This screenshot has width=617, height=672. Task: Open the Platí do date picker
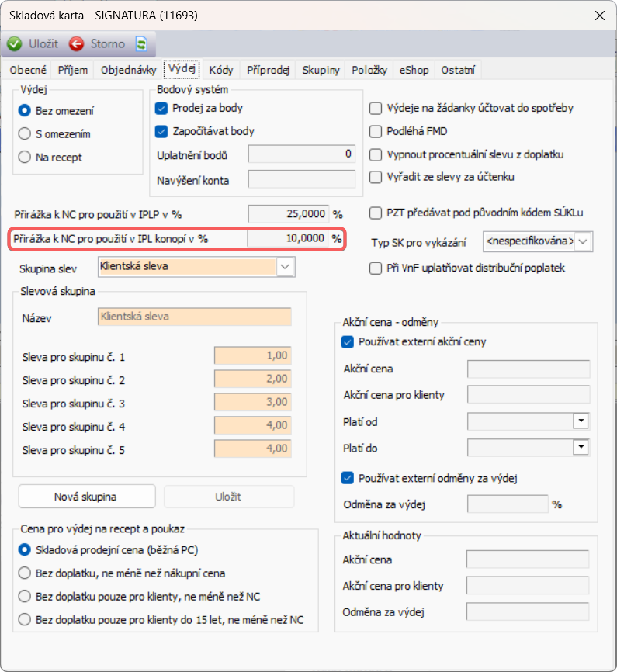(580, 448)
